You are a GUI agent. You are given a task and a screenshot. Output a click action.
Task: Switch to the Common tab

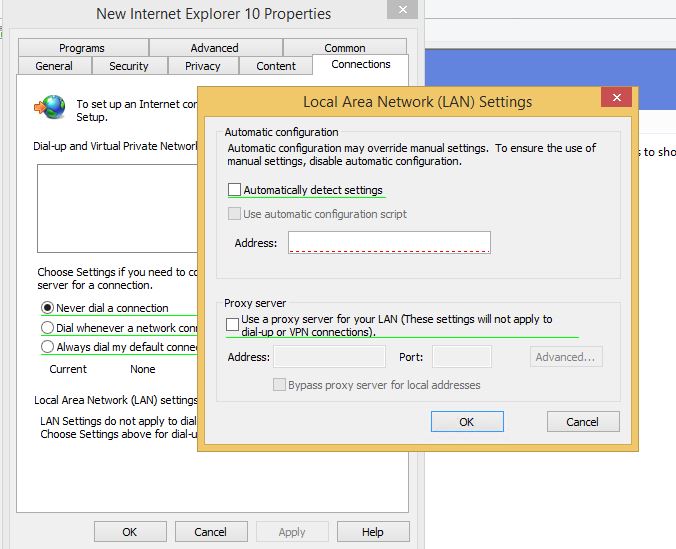pos(345,47)
